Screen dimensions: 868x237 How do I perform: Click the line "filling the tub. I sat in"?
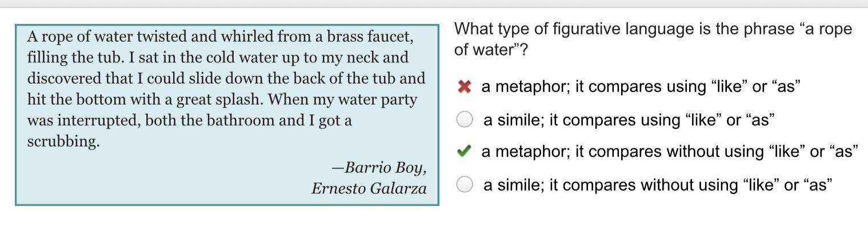click(x=217, y=58)
